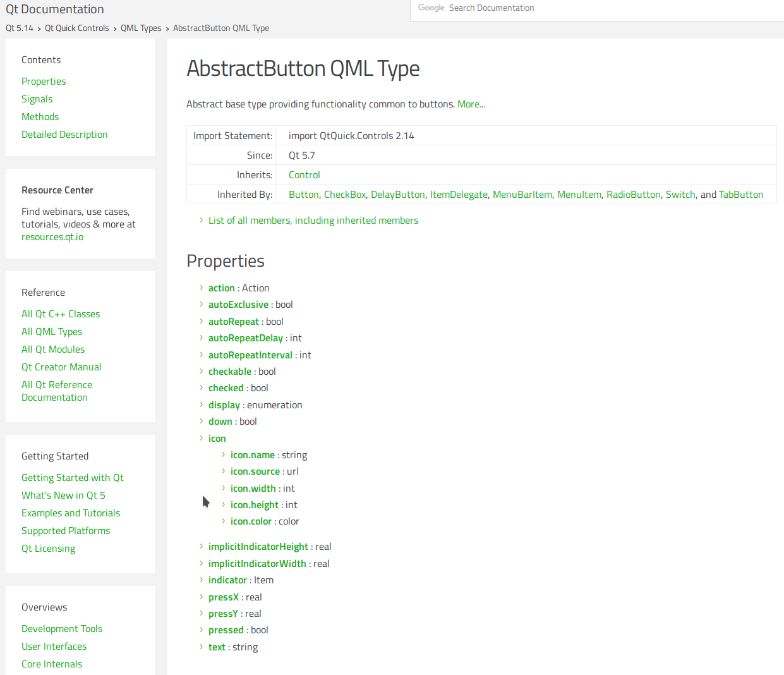Image resolution: width=784 pixels, height=675 pixels.
Task: Go to the pressX property
Action: click(224, 597)
